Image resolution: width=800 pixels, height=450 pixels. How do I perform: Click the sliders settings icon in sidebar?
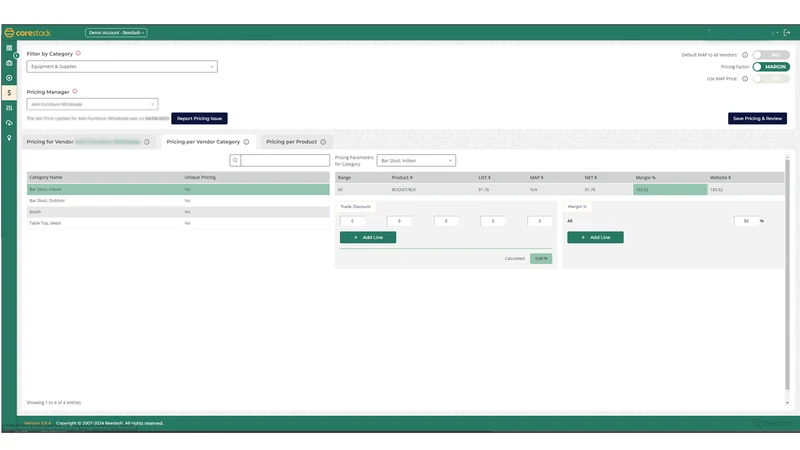pos(9,108)
